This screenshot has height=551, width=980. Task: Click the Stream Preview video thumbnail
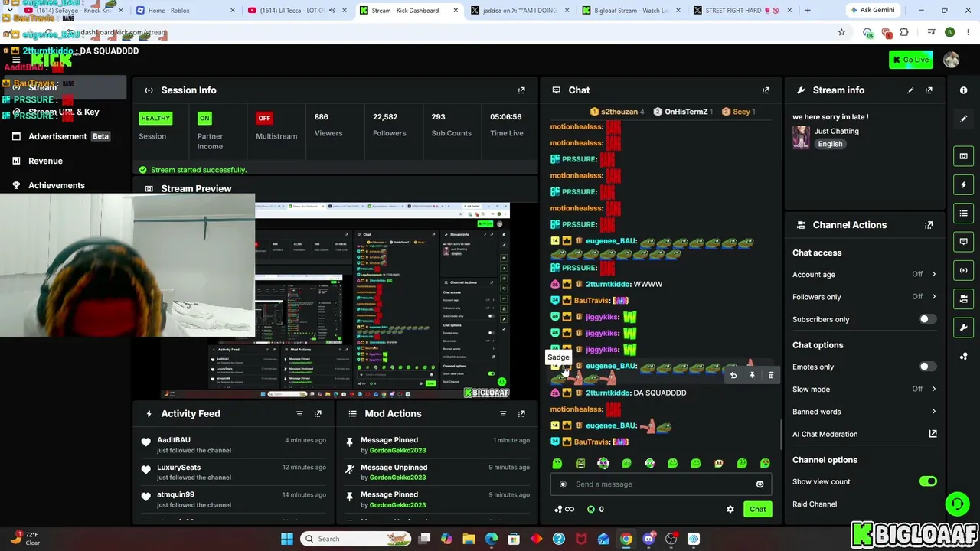[335, 300]
